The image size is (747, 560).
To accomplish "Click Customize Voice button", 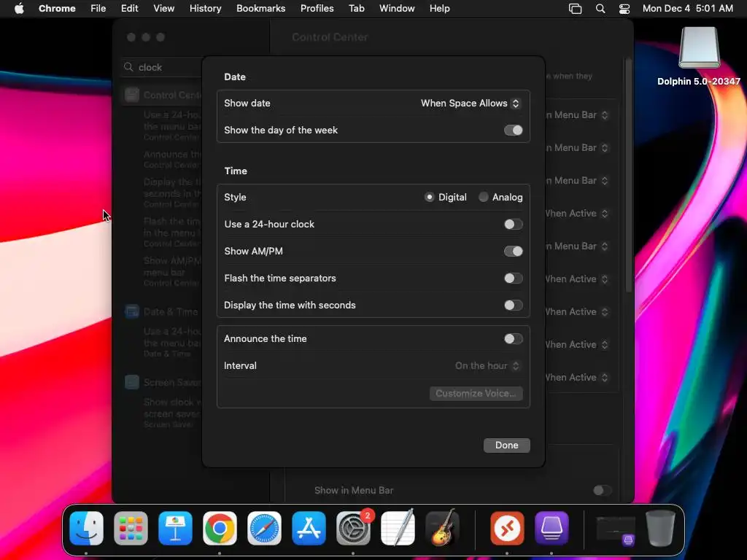I will coord(476,393).
